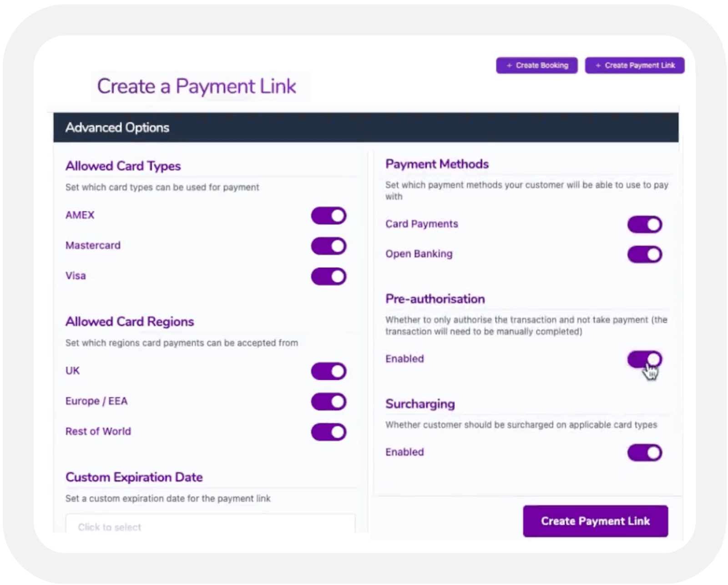
Task: Disable Mastercard payments
Action: coord(329,246)
